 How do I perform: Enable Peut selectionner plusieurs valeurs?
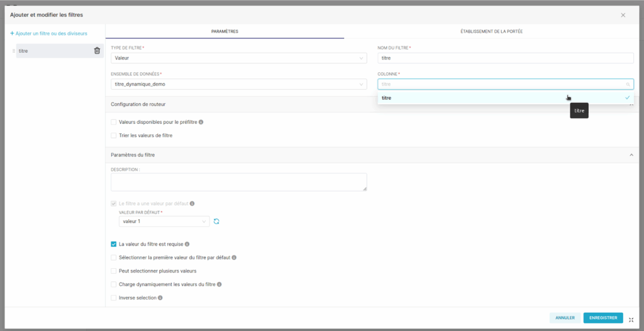tap(114, 271)
